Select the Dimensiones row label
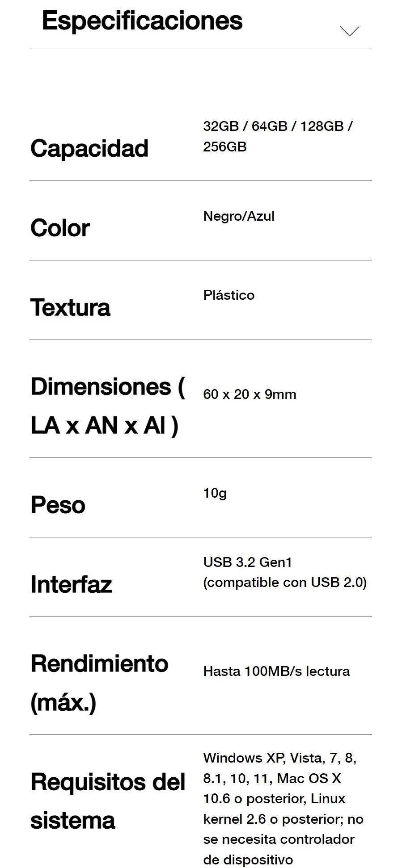Screen dimensions: 402x868 [x=107, y=405]
